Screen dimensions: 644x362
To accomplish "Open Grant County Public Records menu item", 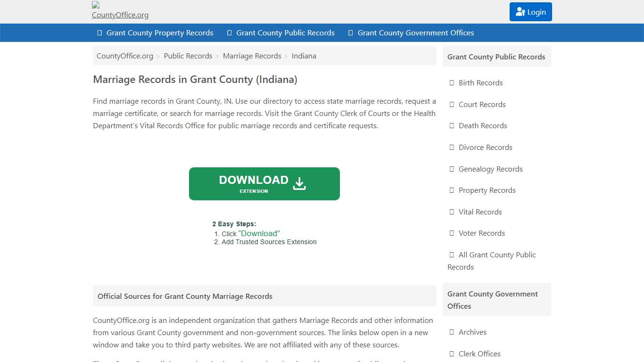I will (286, 33).
